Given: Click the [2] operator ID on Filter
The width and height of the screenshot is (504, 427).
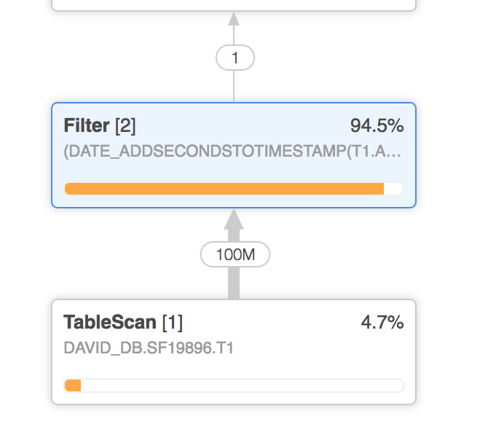Looking at the screenshot, I should click(125, 126).
